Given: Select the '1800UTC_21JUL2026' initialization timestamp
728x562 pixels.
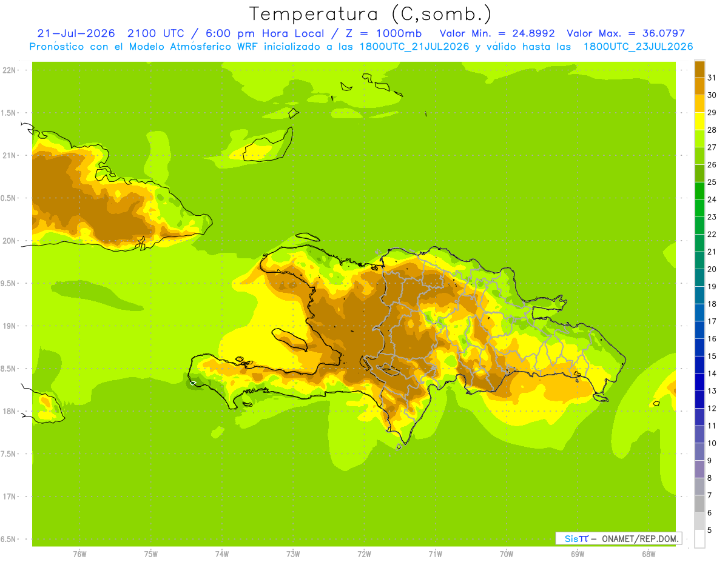Looking at the screenshot, I should (x=413, y=47).
